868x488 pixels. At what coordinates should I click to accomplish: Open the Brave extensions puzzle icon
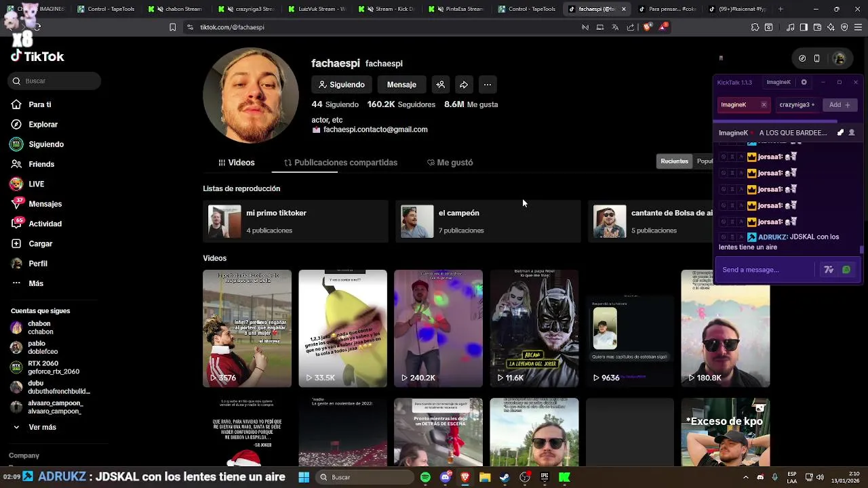click(x=755, y=27)
